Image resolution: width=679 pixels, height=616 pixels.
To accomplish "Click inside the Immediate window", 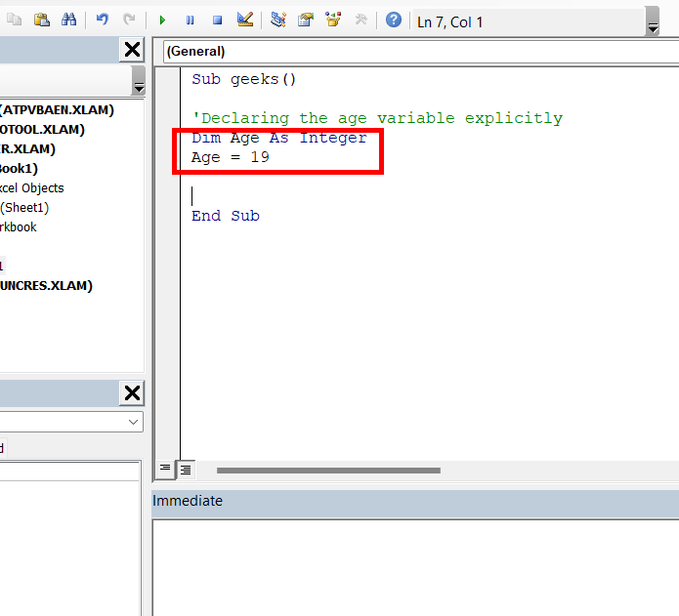I will click(x=416, y=567).
